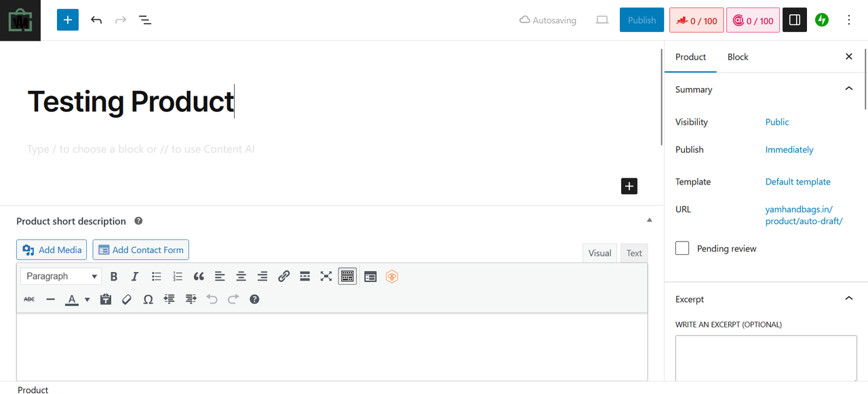Image resolution: width=868 pixels, height=394 pixels.
Task: Collapse the Excerpt panel
Action: tap(849, 298)
